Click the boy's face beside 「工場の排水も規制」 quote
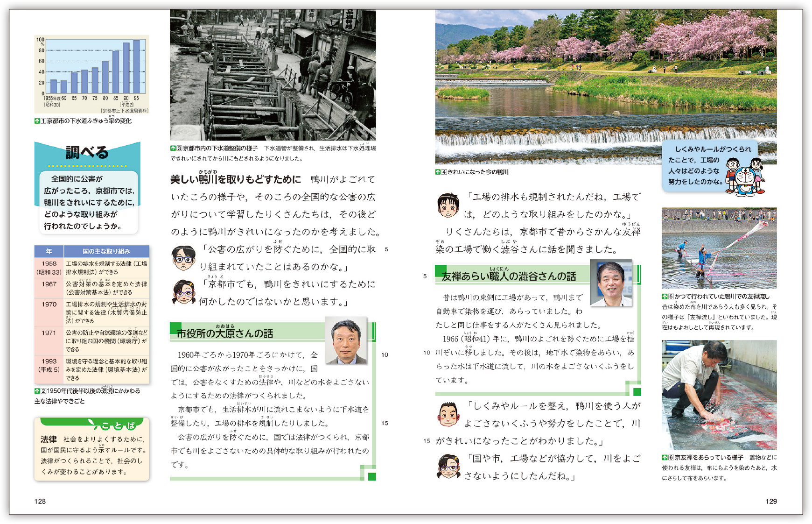The image size is (812, 524). 448,205
